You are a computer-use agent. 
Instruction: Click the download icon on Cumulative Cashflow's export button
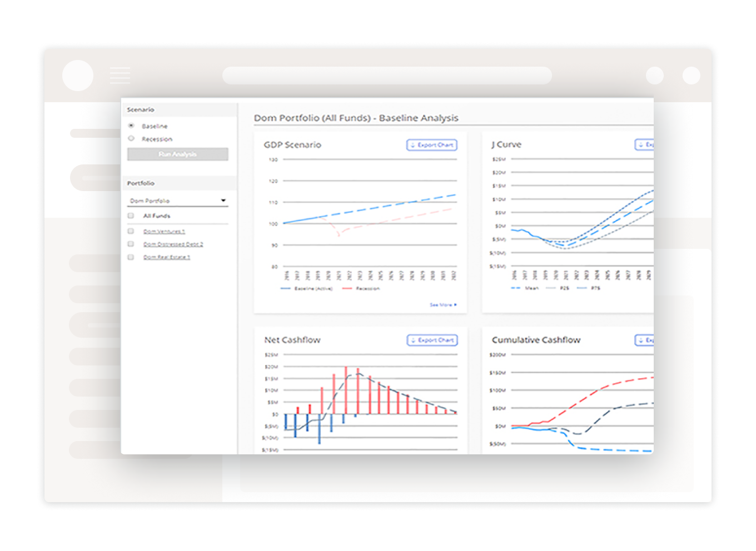point(640,340)
